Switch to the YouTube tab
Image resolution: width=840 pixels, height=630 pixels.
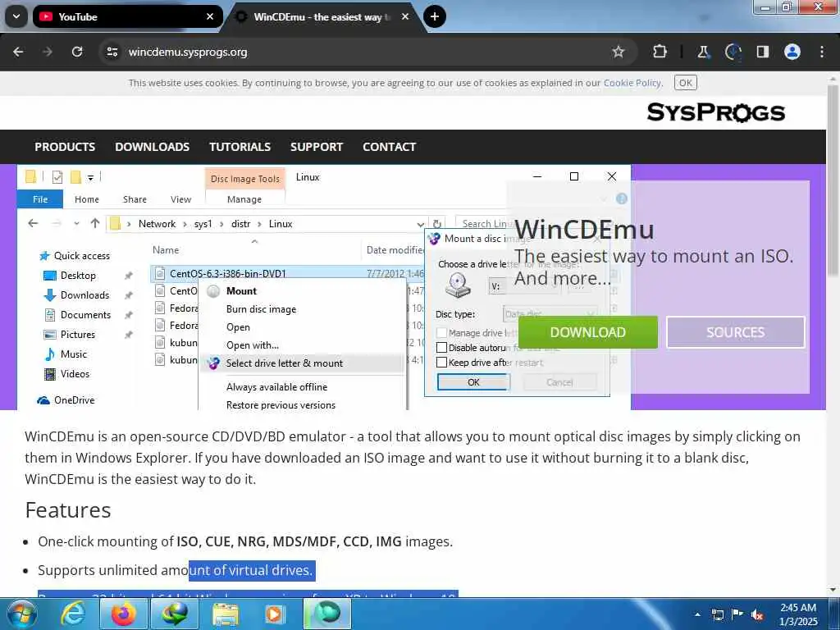[x=127, y=16]
